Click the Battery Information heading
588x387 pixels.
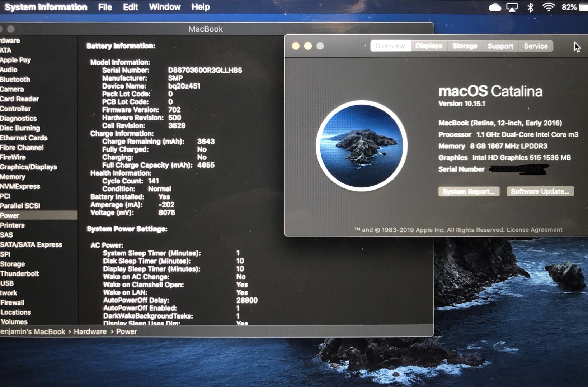coord(121,46)
